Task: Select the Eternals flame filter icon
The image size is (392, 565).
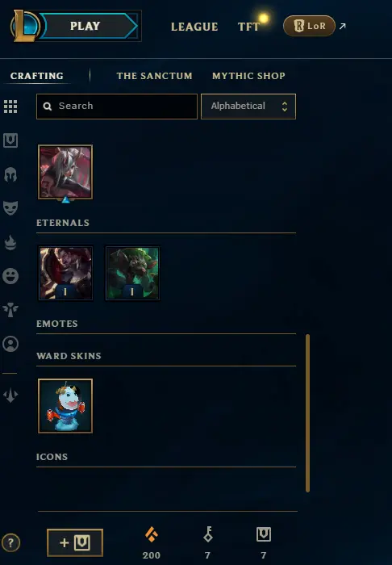Action: coord(10,242)
